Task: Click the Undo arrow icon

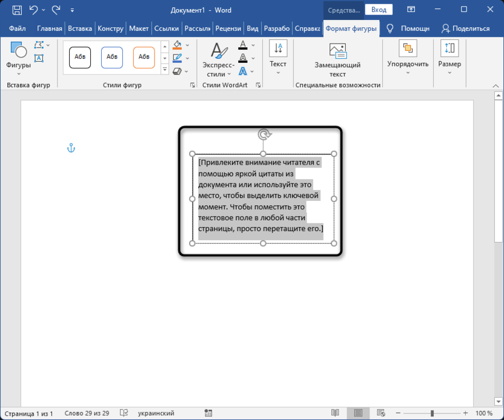Action: (33, 10)
